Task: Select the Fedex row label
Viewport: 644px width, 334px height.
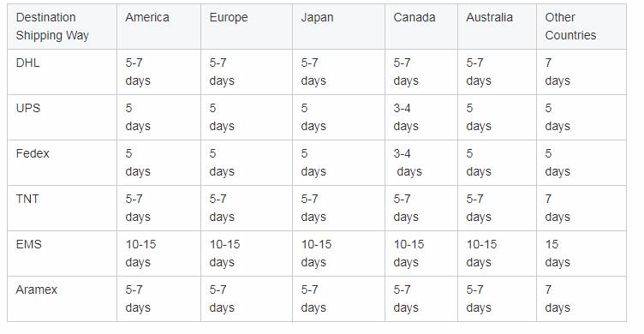Action: [x=62, y=163]
